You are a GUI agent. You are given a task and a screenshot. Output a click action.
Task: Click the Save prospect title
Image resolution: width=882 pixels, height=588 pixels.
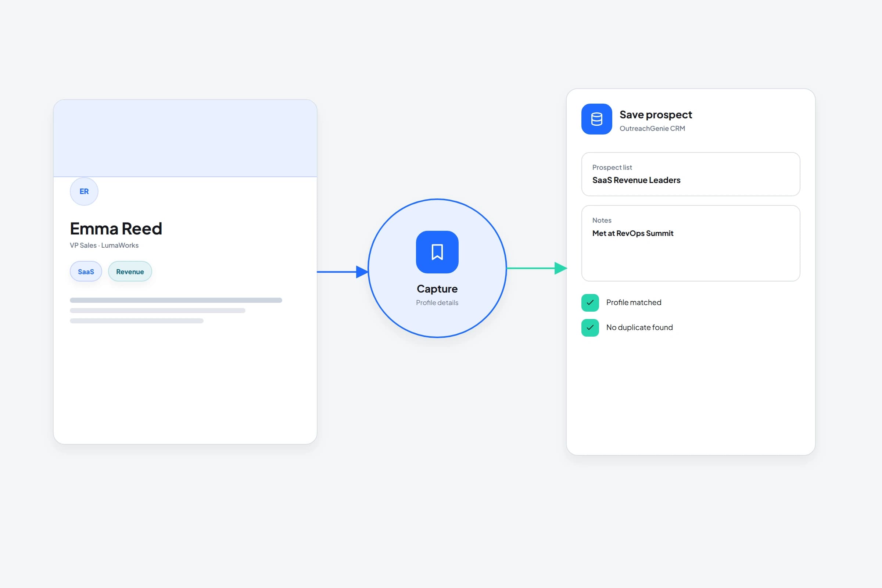pyautogui.click(x=656, y=114)
